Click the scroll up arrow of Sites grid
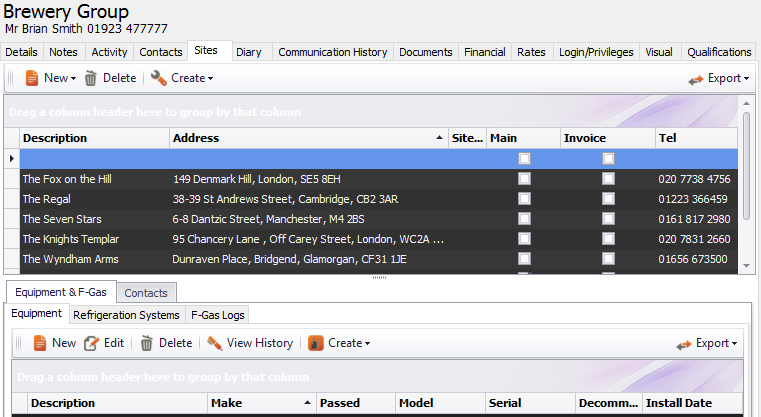The width and height of the screenshot is (761, 417). [746, 103]
